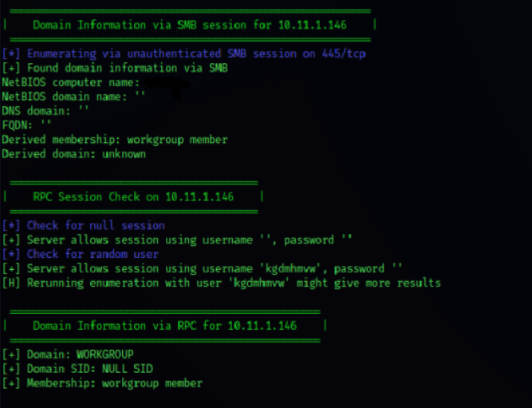Click the 'Domain Information via RPC' header
The width and height of the screenshot is (532, 408).
pyautogui.click(x=164, y=326)
